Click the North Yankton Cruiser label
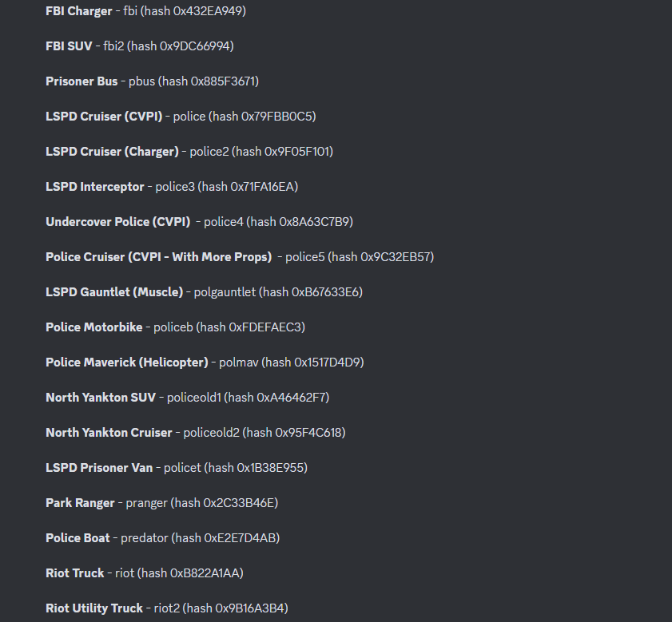672x622 pixels. coord(109,433)
